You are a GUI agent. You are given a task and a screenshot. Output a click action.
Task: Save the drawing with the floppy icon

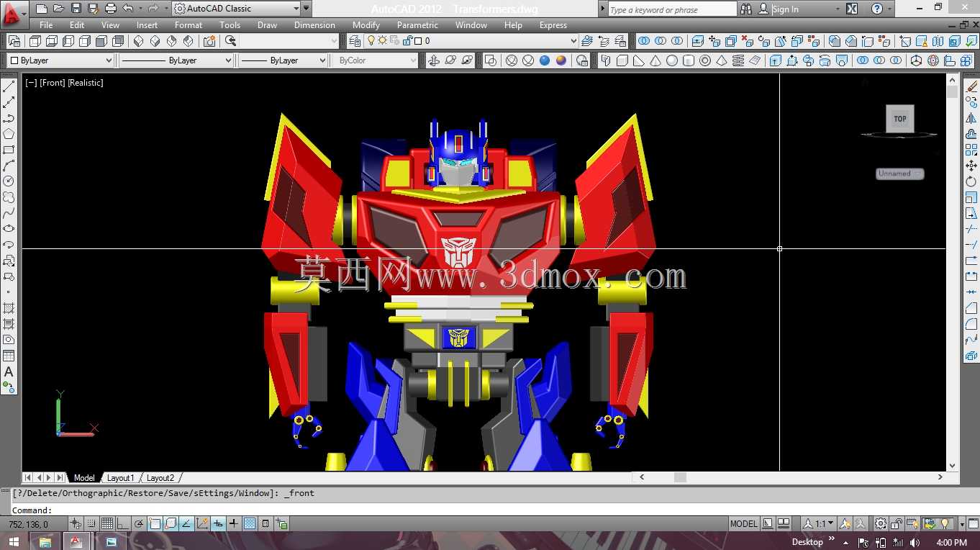tap(76, 9)
